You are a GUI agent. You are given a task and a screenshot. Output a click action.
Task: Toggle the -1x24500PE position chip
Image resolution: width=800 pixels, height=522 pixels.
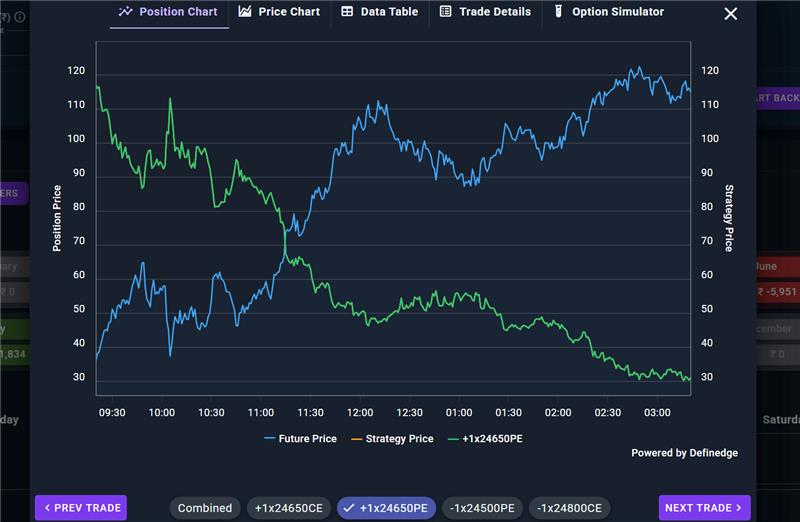(x=482, y=508)
